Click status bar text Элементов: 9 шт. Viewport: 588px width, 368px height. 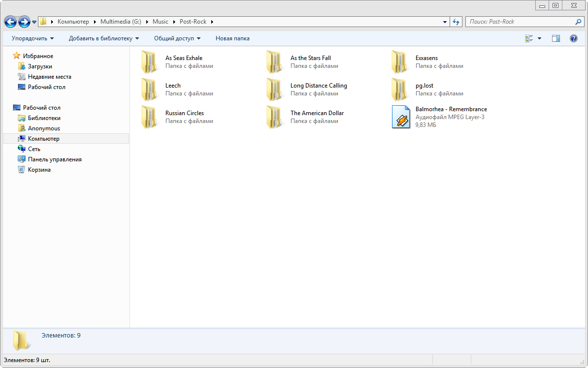[27, 360]
